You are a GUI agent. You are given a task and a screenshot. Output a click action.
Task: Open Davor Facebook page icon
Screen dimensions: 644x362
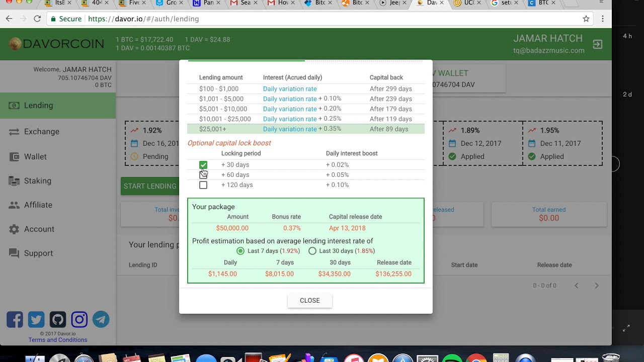[15, 319]
